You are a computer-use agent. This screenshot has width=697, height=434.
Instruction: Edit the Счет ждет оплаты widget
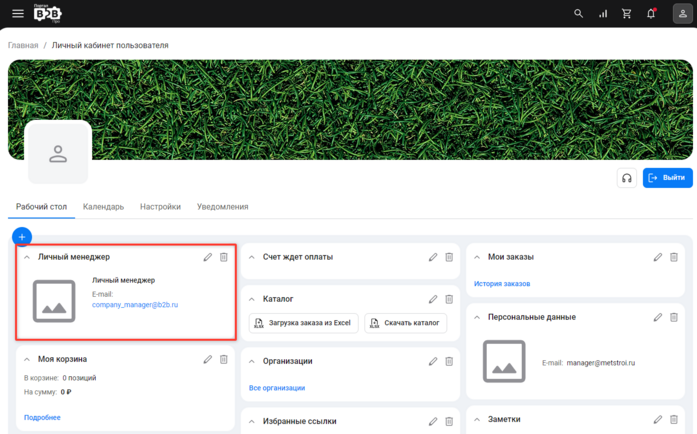(x=433, y=257)
